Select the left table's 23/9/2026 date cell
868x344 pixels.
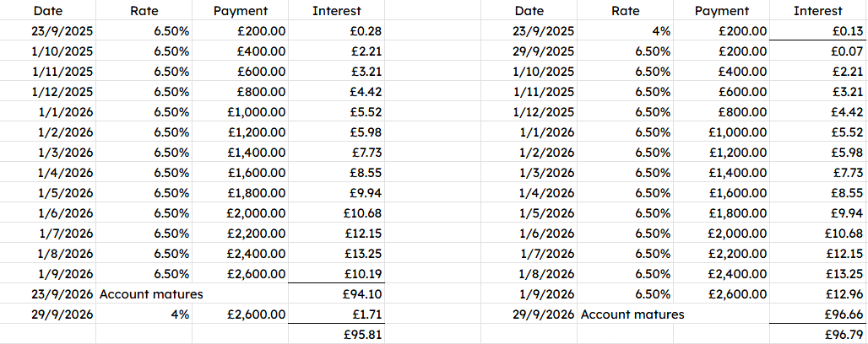click(48, 293)
